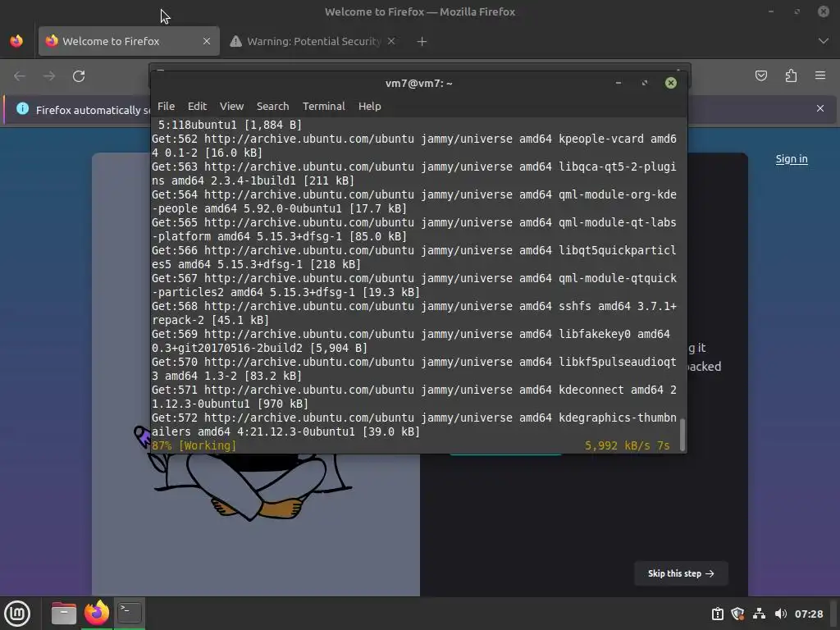Open the Firefox application hamburger menu
The height and width of the screenshot is (630, 840).
(820, 75)
